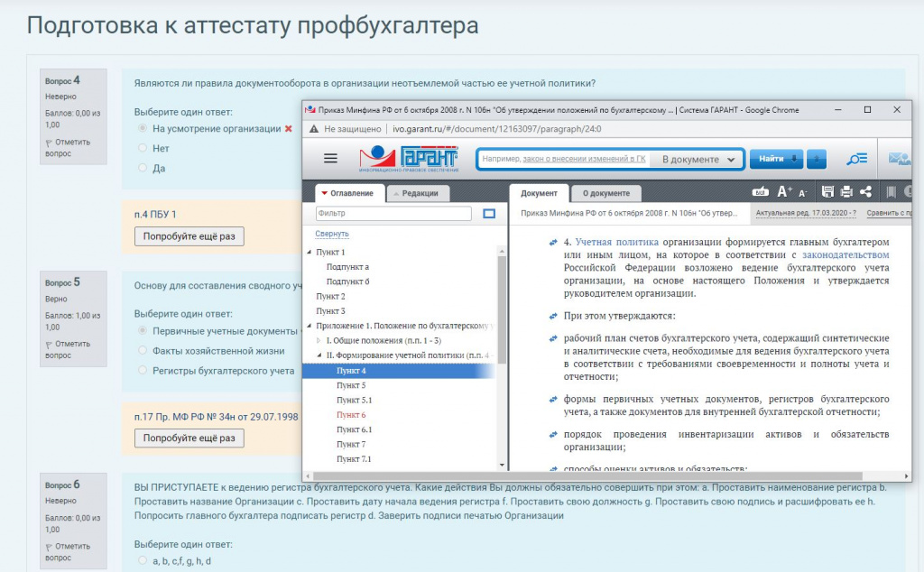Click the table of contents 'Фильтр' input field
The width and height of the screenshot is (924, 572).
(393, 214)
